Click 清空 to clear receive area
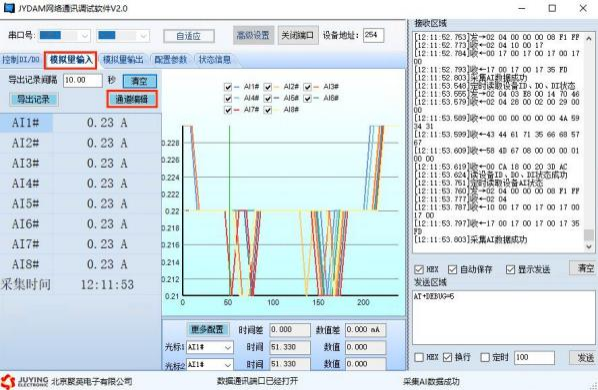Image resolution: width=598 pixels, height=390 pixels. tap(584, 268)
